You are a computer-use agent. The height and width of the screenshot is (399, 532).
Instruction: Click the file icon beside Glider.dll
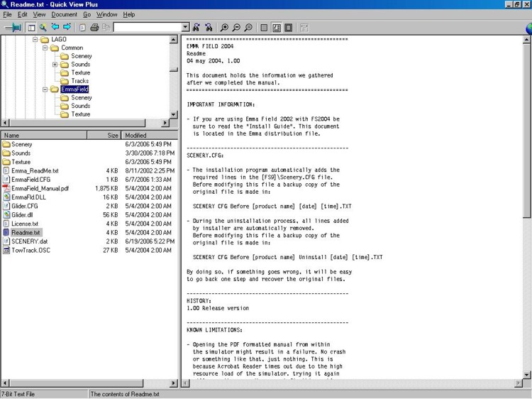(6, 215)
